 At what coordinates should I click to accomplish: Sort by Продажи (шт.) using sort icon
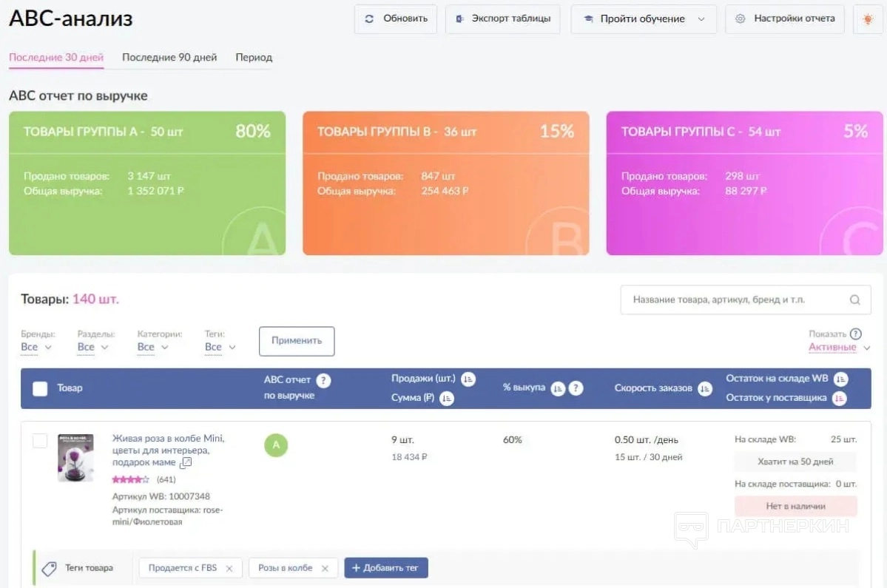tap(468, 379)
